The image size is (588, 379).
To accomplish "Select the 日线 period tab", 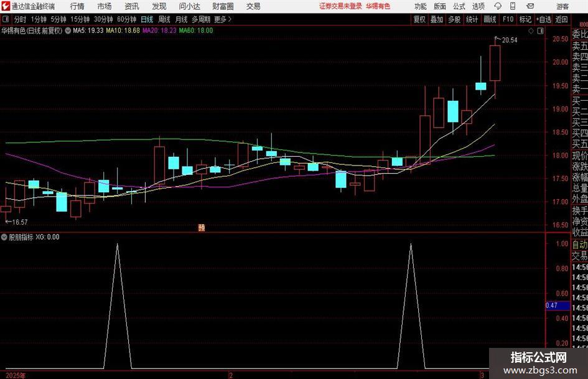I will tap(147, 19).
